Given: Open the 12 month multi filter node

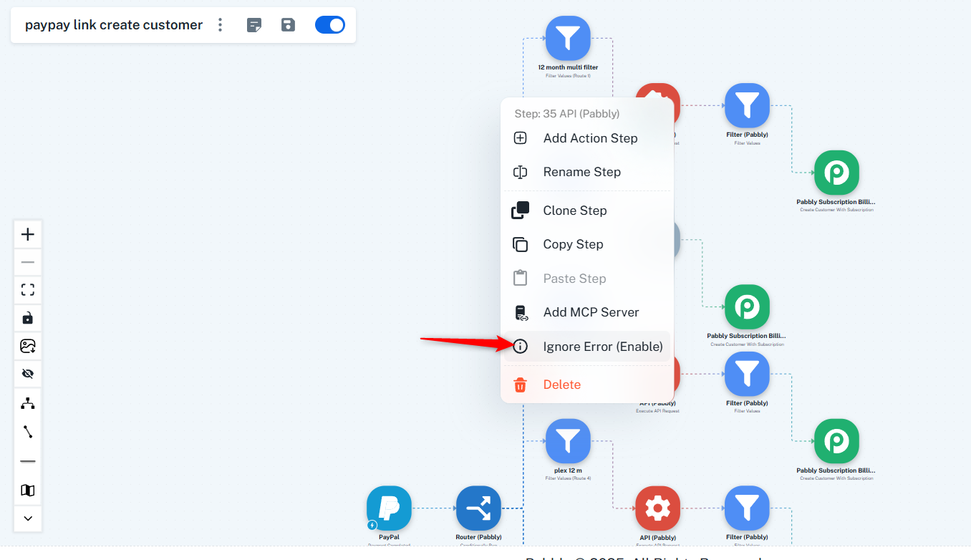Looking at the screenshot, I should click(568, 39).
